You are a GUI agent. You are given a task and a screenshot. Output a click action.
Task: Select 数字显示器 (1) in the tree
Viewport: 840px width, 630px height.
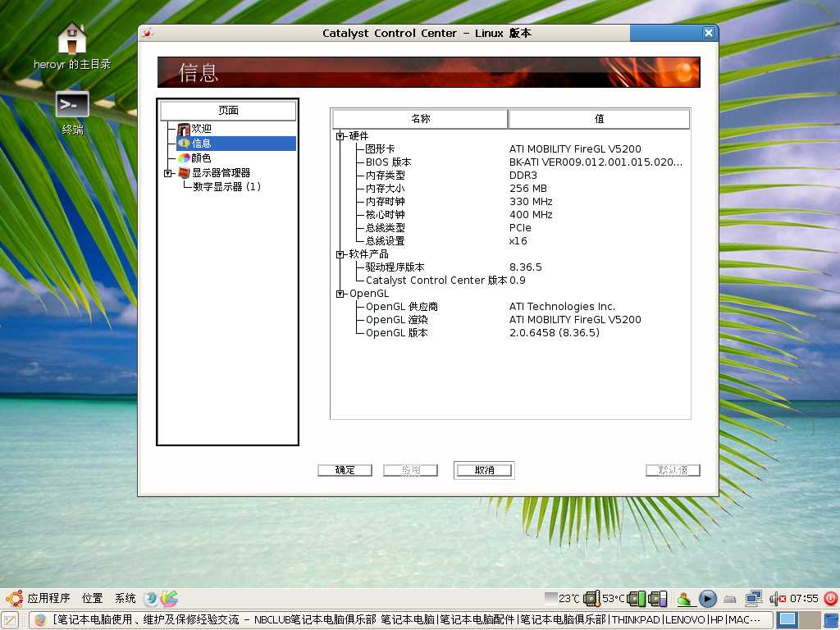226,187
